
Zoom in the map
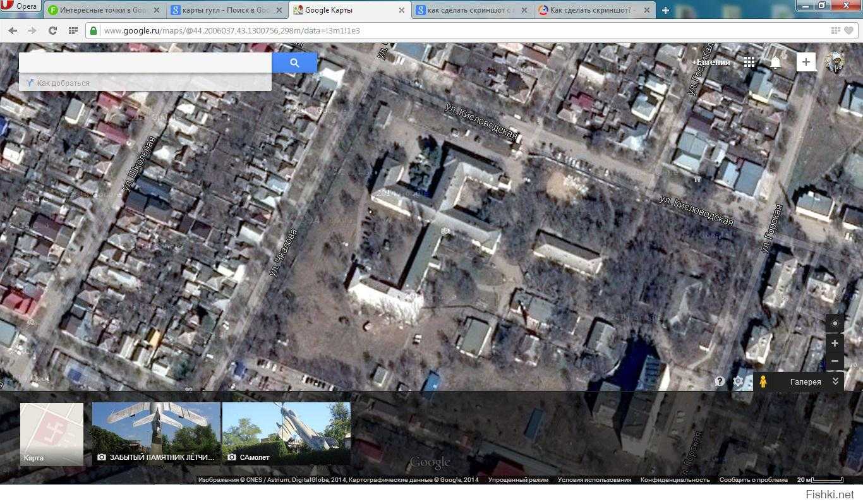click(x=835, y=343)
